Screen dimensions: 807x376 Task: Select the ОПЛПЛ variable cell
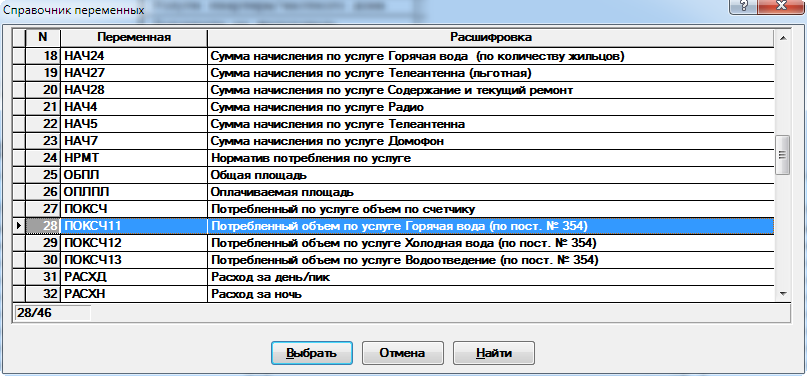pyautogui.click(x=134, y=192)
